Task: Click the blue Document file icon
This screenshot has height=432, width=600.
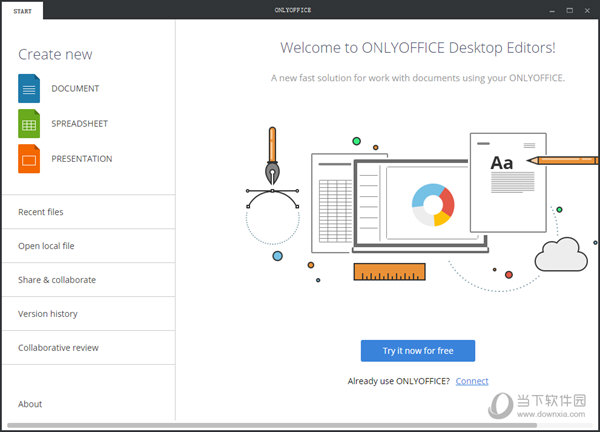Action: tap(29, 88)
